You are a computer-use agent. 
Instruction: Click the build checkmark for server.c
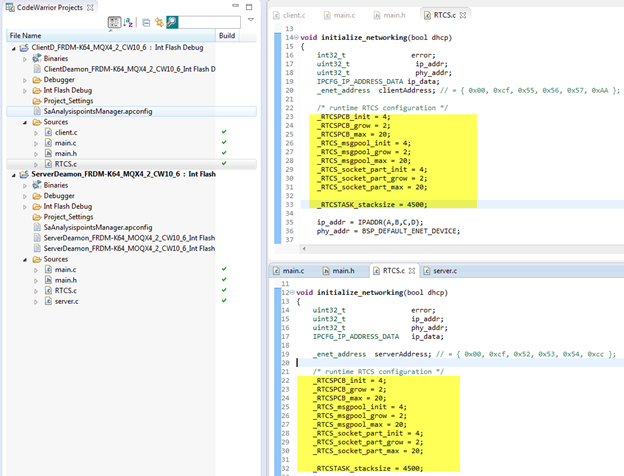224,300
